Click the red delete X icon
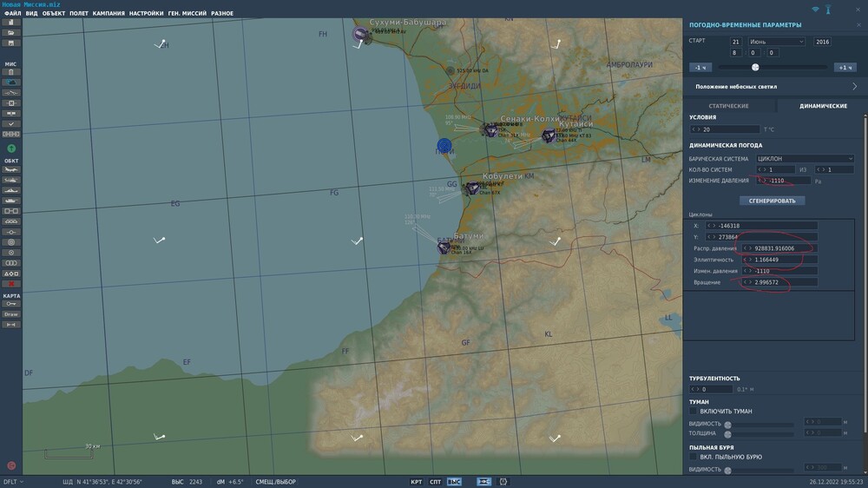This screenshot has width=868, height=488. (x=11, y=284)
